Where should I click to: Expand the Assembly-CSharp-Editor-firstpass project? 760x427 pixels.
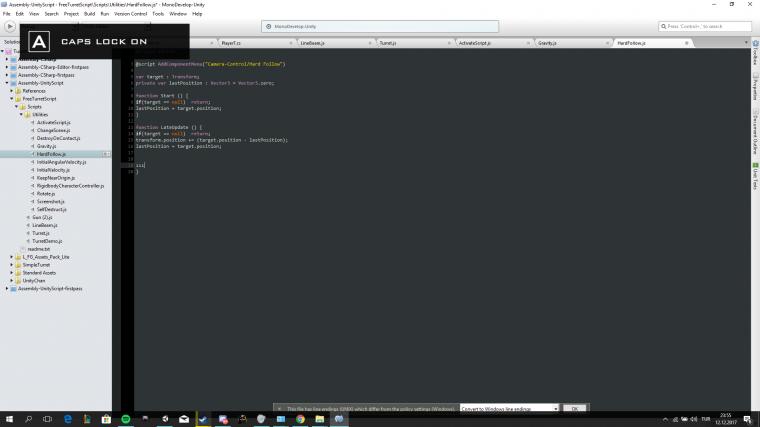7,67
